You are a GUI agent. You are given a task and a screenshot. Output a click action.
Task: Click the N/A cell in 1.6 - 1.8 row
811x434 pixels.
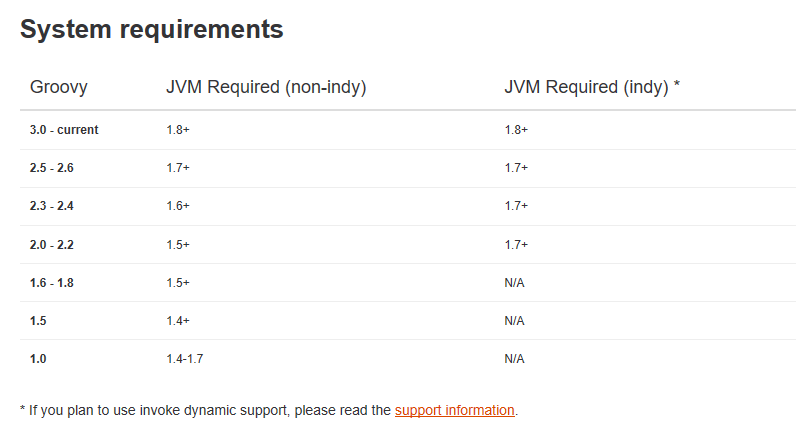coord(514,283)
